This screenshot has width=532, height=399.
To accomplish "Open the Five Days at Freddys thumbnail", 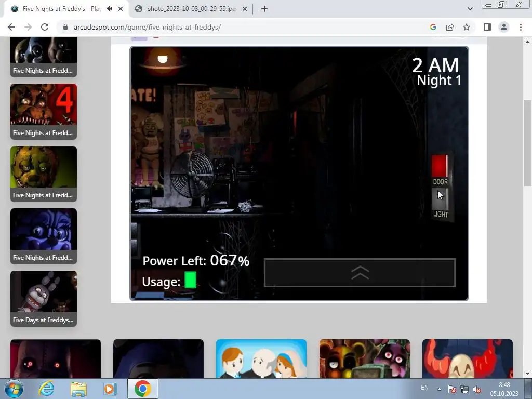I will [44, 299].
